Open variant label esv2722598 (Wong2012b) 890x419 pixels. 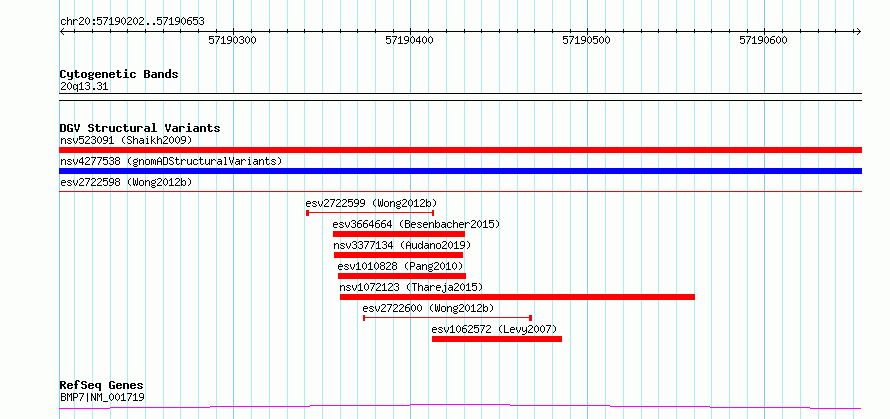coord(126,182)
